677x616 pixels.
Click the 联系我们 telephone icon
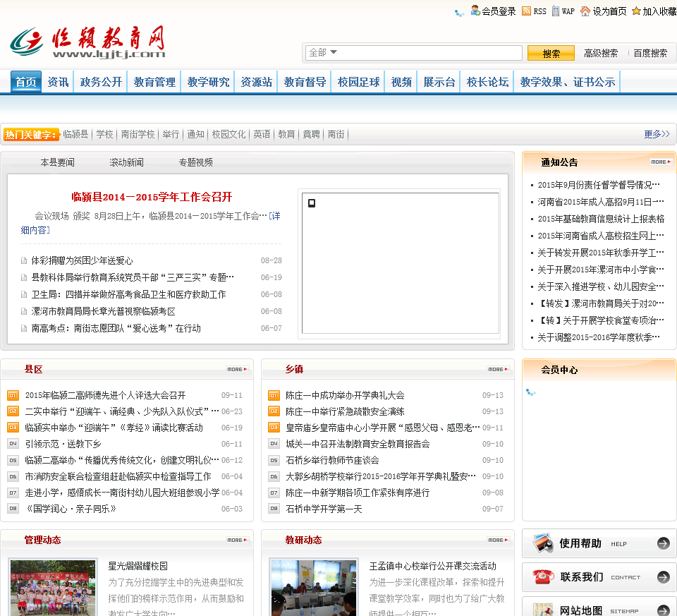click(543, 576)
